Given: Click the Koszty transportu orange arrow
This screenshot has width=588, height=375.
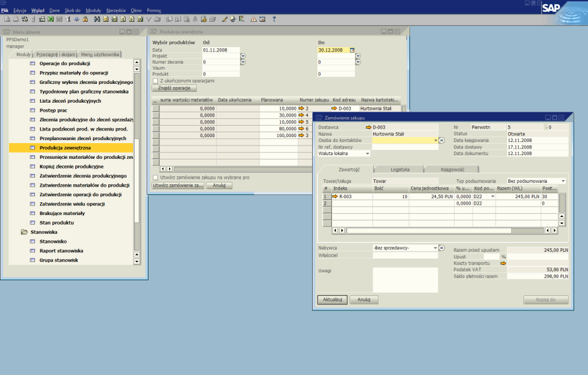Looking at the screenshot, I should click(503, 263).
